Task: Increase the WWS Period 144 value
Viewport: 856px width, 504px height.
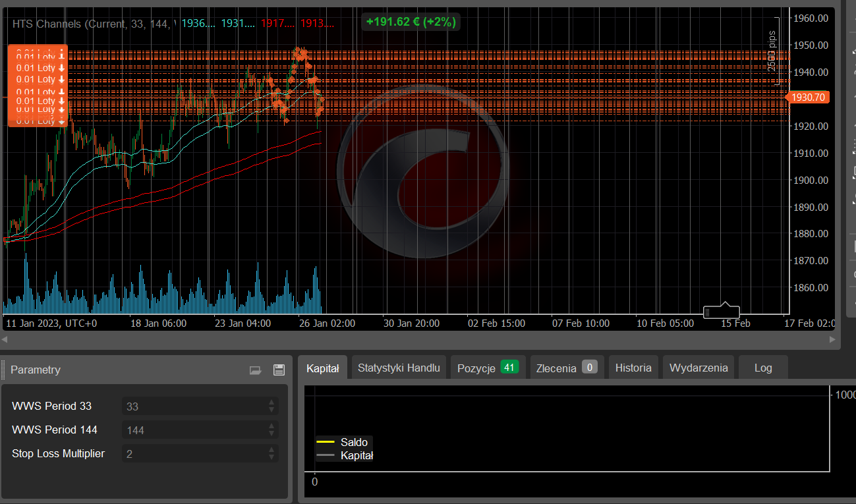Action: tap(271, 426)
